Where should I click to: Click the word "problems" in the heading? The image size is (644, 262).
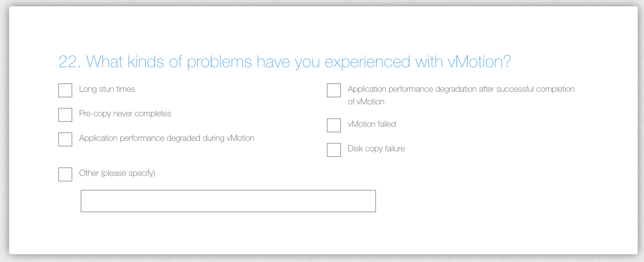pos(219,62)
